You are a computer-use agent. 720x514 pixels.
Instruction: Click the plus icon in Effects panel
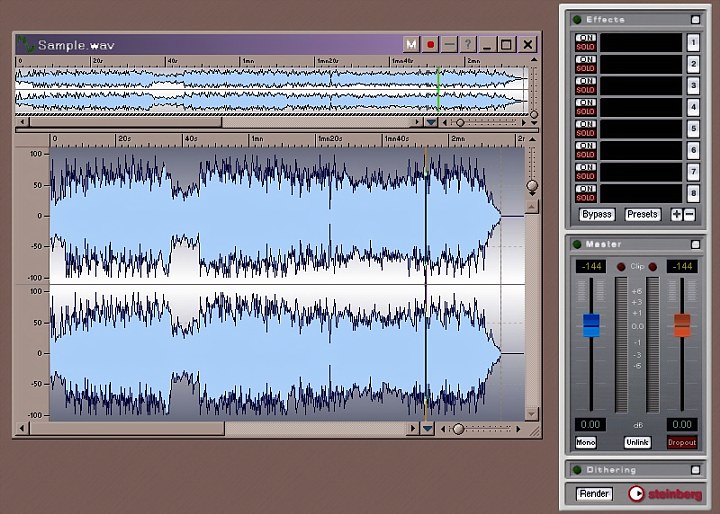tap(676, 215)
